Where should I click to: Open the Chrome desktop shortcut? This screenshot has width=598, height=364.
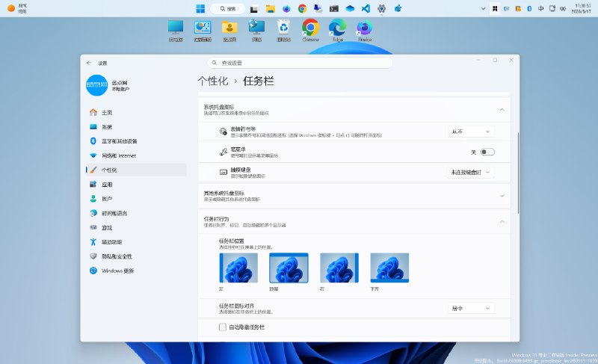pos(310,31)
